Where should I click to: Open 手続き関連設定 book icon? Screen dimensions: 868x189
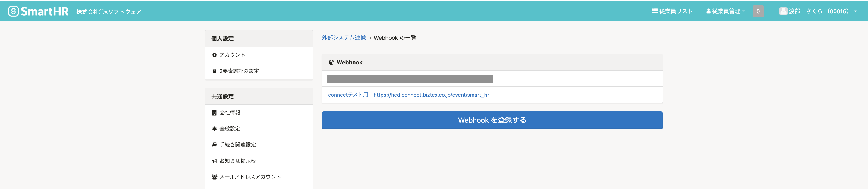214,145
